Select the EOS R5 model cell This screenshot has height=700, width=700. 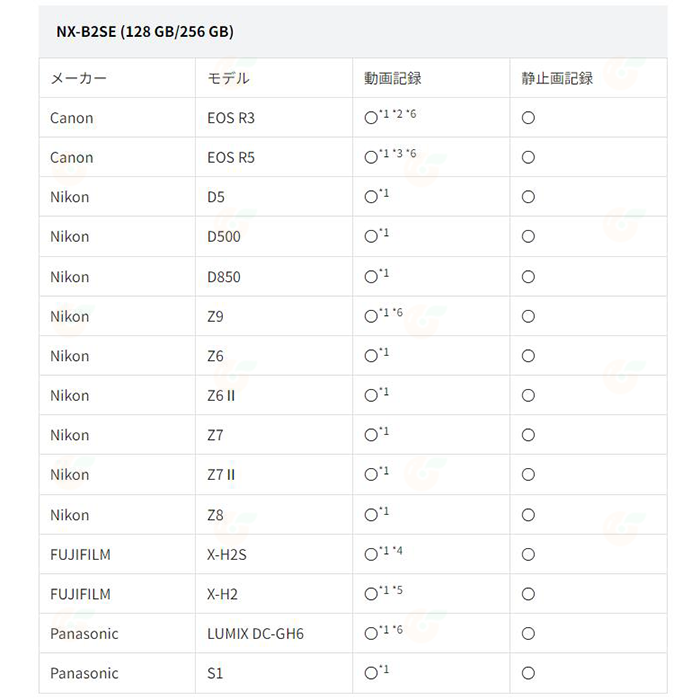[231, 158]
